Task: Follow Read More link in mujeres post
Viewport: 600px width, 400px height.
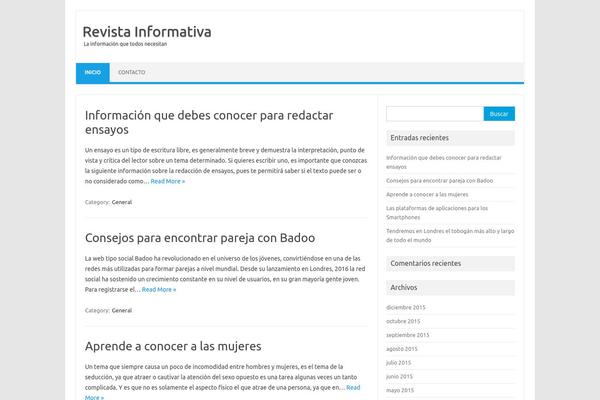Action: 353,388
